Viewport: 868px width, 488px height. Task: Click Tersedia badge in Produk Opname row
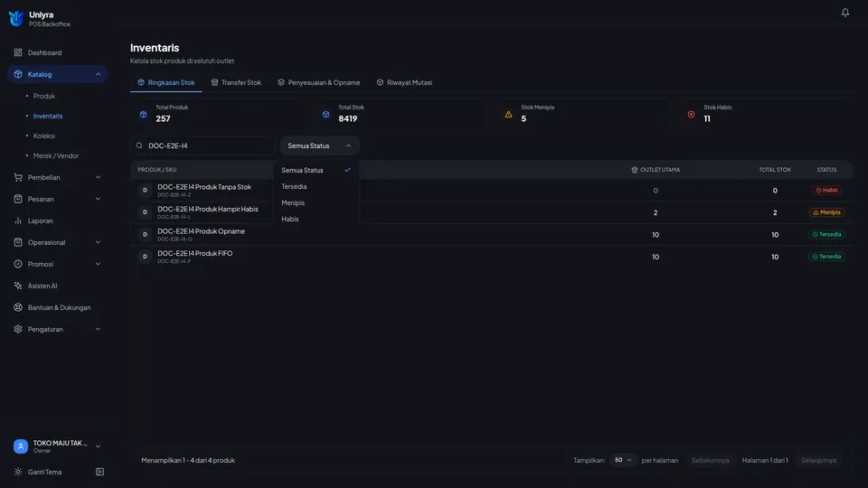[826, 235]
